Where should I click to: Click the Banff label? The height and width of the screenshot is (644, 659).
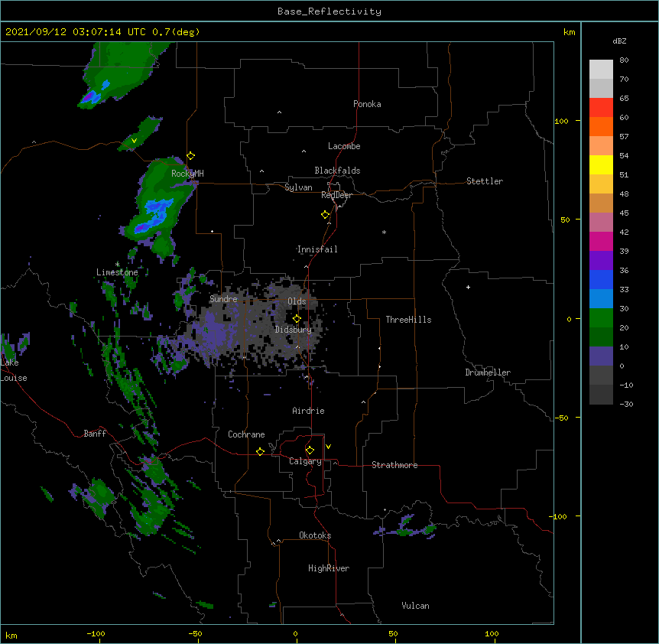click(95, 434)
